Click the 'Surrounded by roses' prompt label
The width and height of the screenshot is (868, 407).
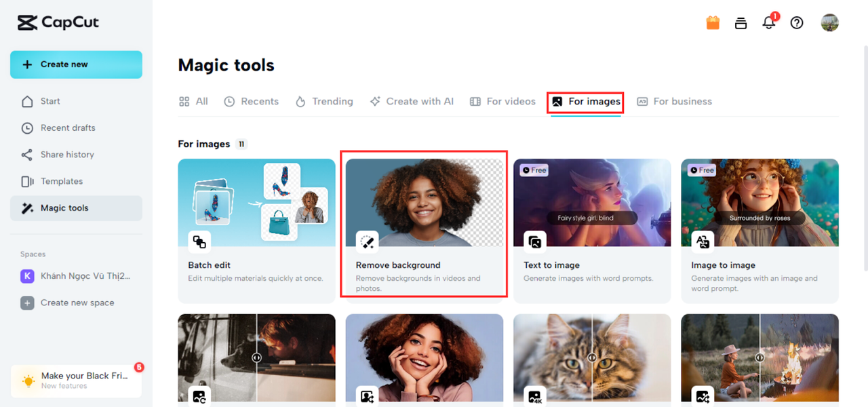click(759, 218)
